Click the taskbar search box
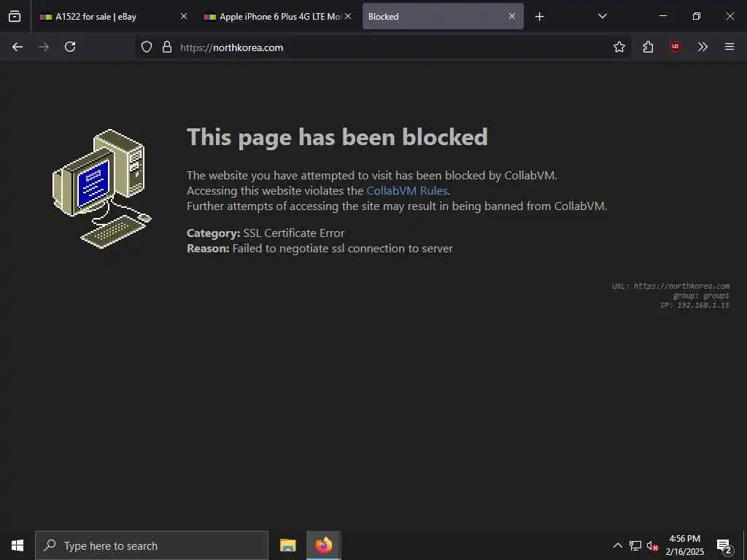Image resolution: width=747 pixels, height=560 pixels. coord(152,545)
